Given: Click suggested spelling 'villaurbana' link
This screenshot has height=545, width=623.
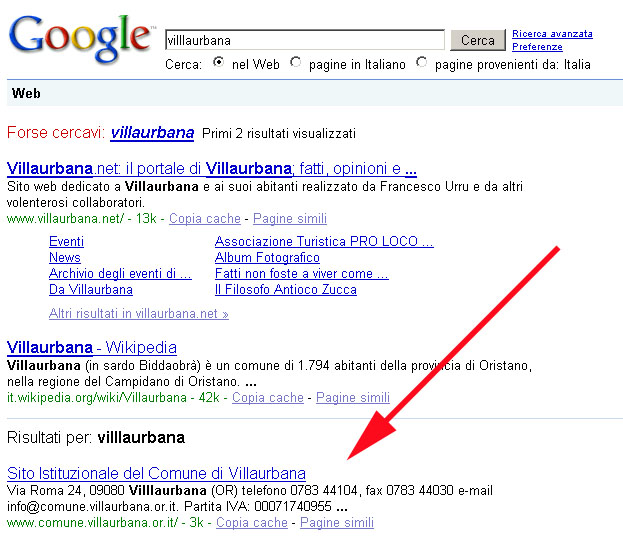Looking at the screenshot, I should [153, 133].
